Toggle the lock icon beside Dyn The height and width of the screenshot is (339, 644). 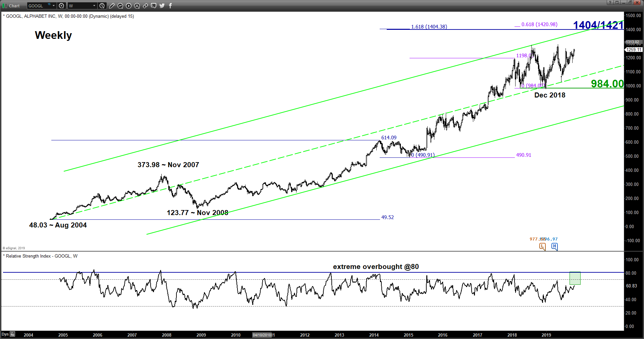[12, 334]
